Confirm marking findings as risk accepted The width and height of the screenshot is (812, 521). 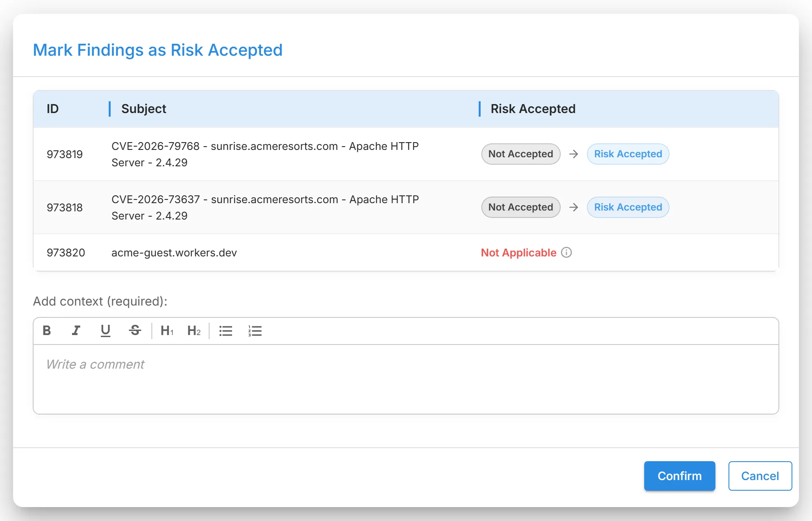(679, 476)
